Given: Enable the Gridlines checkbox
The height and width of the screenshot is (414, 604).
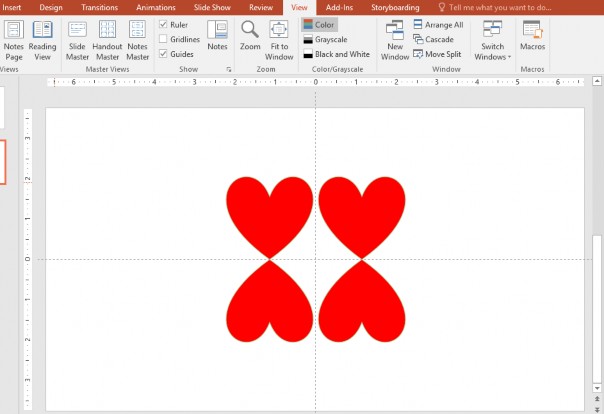Looking at the screenshot, I should click(164, 39).
